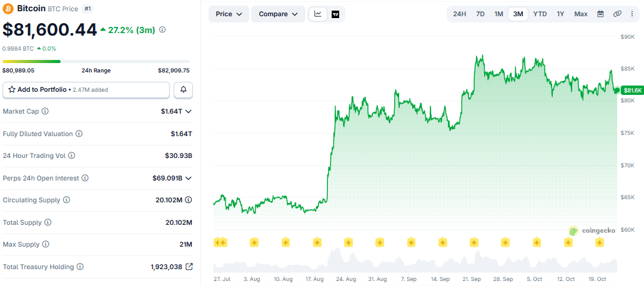Show Fully Diluted Valuation info tooltip

(79, 134)
